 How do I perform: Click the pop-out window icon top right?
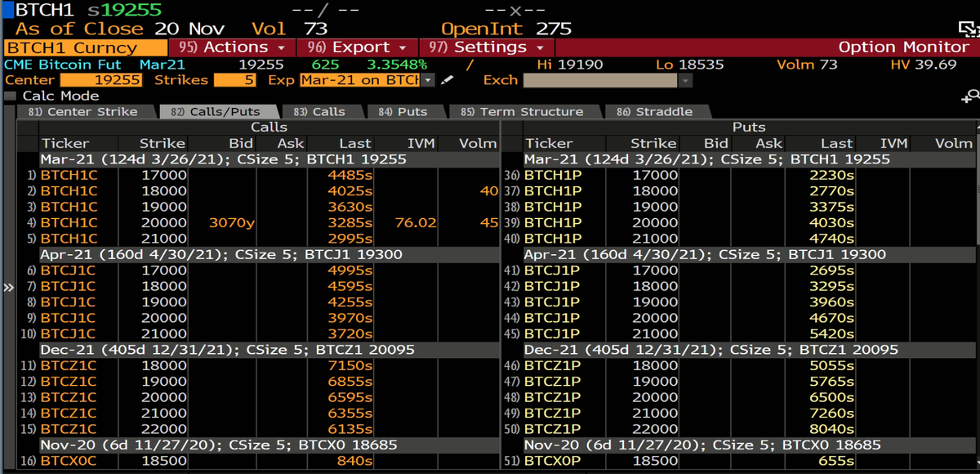(969, 29)
